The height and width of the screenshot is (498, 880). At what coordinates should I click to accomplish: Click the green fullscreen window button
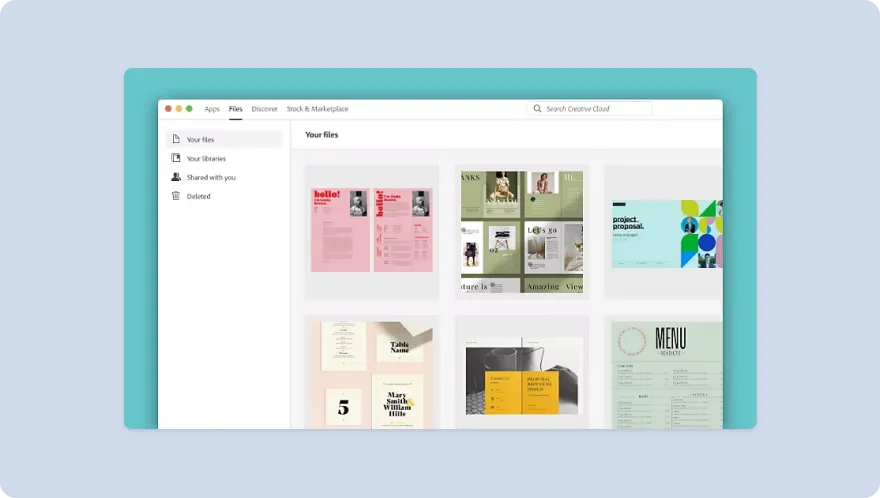(189, 108)
